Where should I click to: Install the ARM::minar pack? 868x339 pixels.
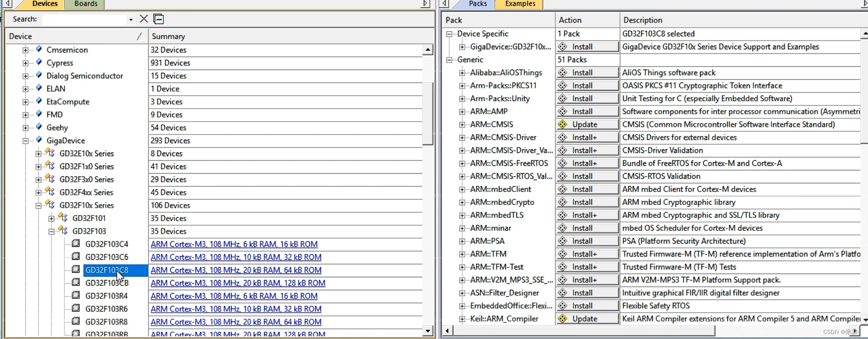[587, 228]
